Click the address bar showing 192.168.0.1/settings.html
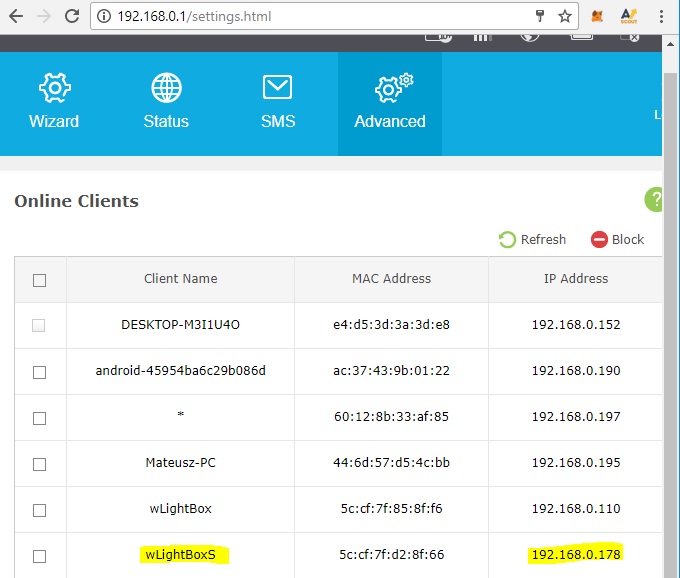Image resolution: width=680 pixels, height=578 pixels. (300, 16)
